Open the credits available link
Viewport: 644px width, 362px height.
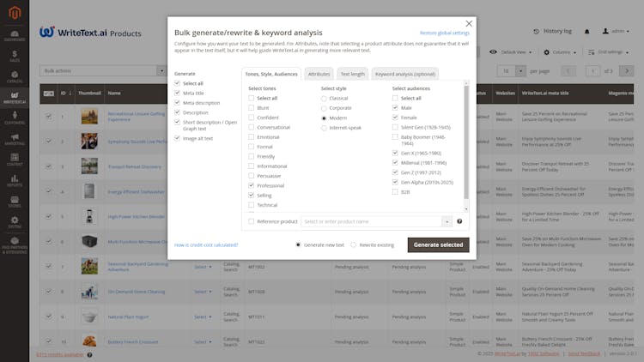(x=60, y=354)
